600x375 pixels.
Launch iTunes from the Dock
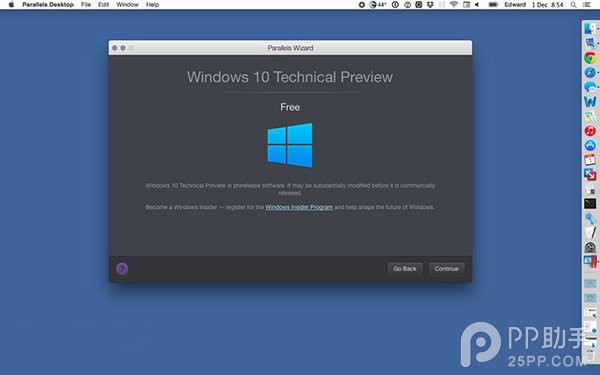590,130
